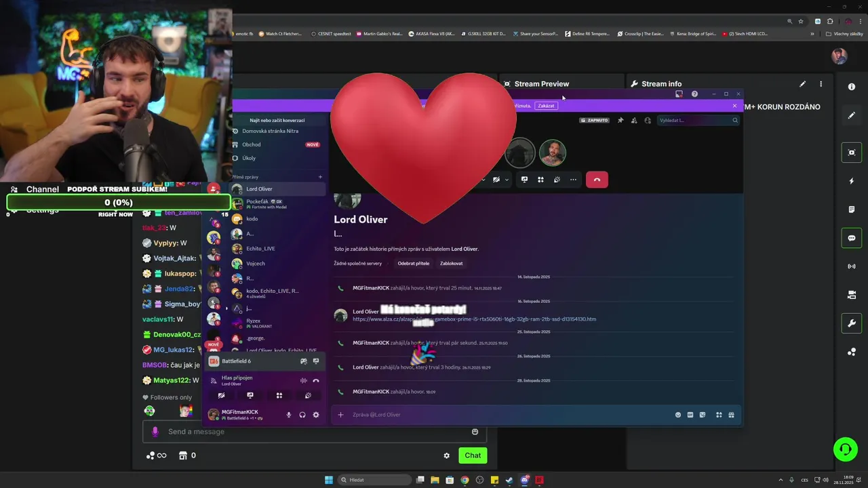The width and height of the screenshot is (868, 488).
Task: Open emoji picker in Discord message box
Action: click(678, 415)
